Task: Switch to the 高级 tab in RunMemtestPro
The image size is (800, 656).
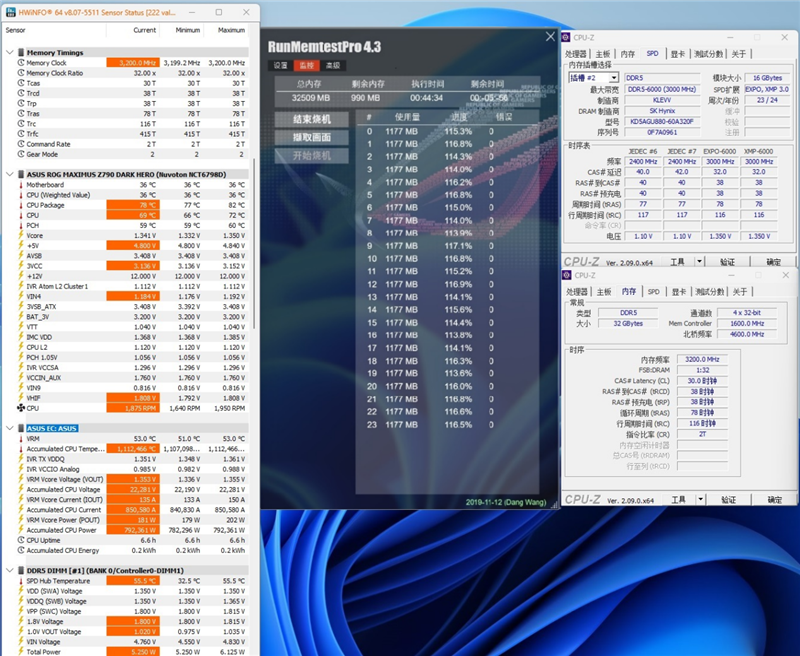Action: (333, 65)
